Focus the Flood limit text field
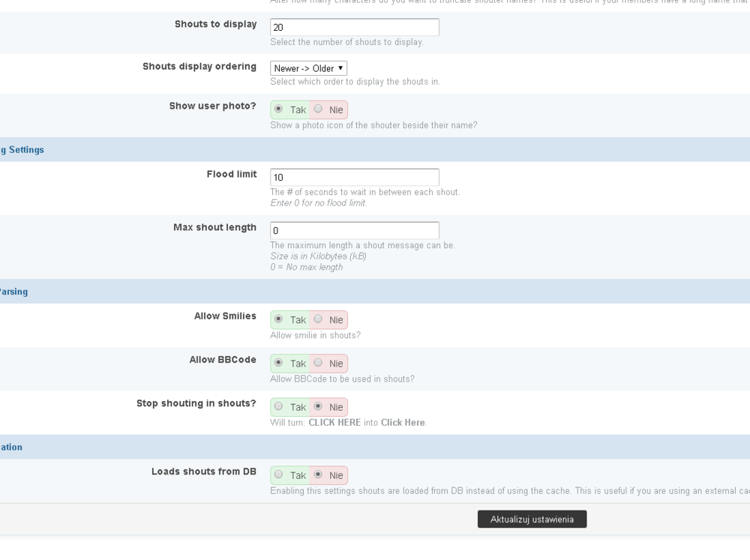 click(354, 177)
